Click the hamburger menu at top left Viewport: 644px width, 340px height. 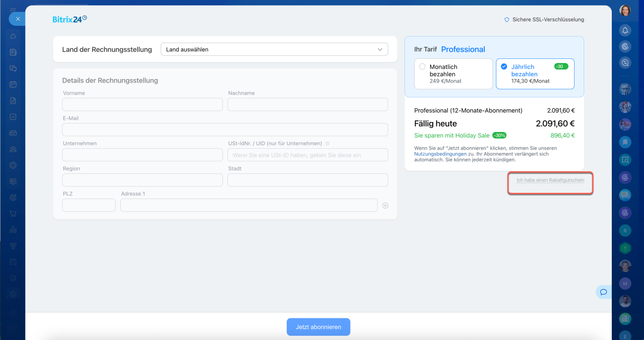tap(13, 10)
